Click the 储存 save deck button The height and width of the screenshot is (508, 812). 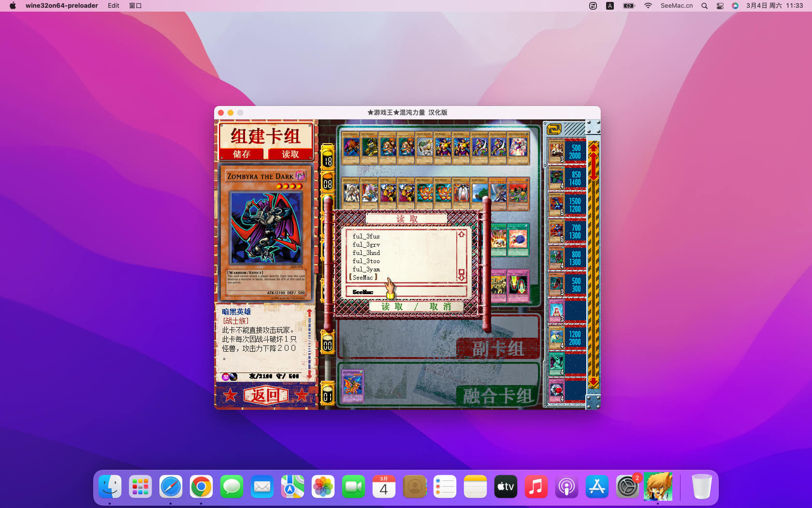(x=241, y=154)
